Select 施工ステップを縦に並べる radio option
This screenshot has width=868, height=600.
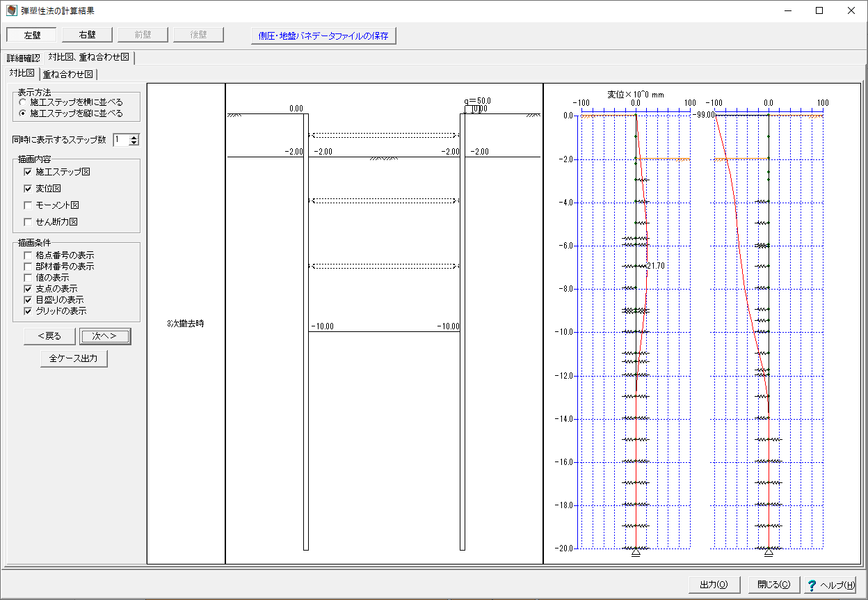[x=23, y=113]
